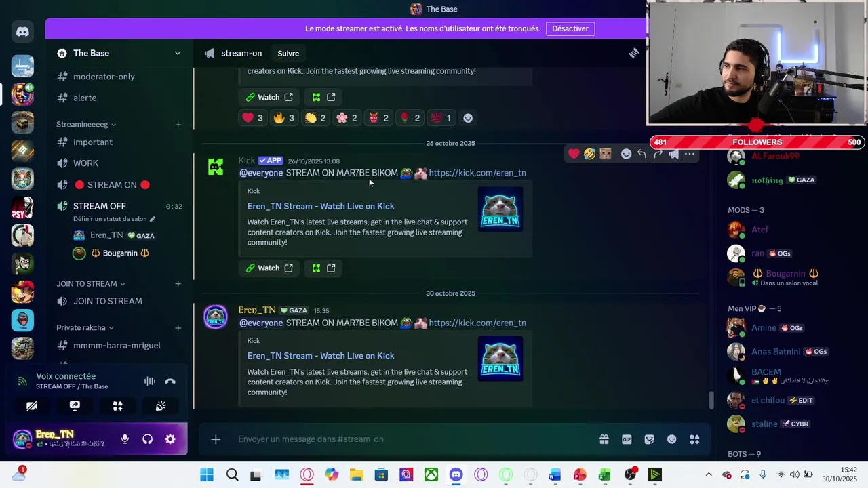Add a reaction using the smiley after reactions
This screenshot has height=488, width=868.
click(x=468, y=118)
